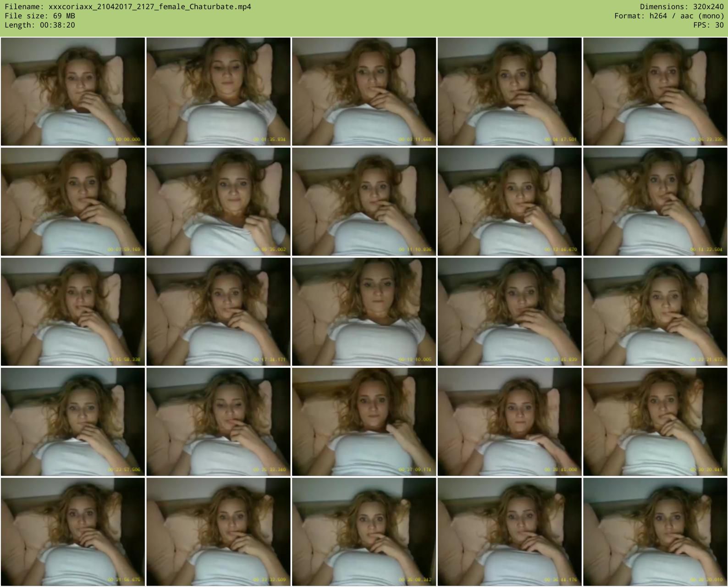Image resolution: width=728 pixels, height=587 pixels.
Task: Open the thumbnail stamped 00:12:46.670
Action: (510, 202)
